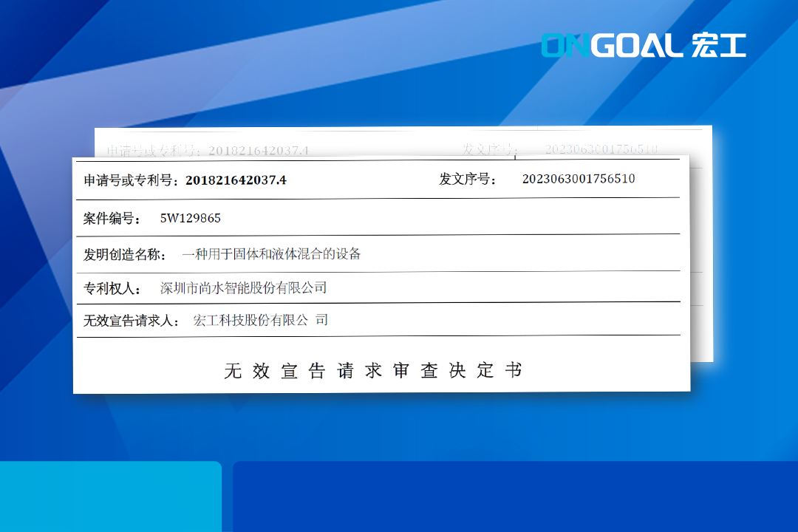Click the heading 无效宣告请求审查决定书
798x532 pixels.
373,371
